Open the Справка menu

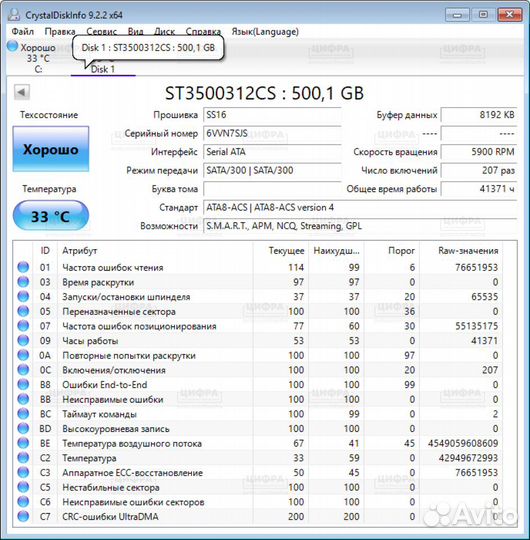click(x=203, y=32)
